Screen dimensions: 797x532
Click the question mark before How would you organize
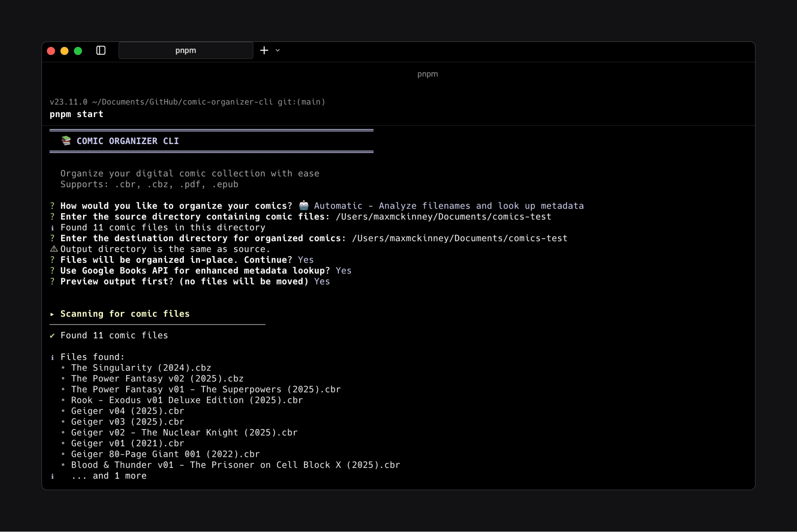(x=52, y=205)
